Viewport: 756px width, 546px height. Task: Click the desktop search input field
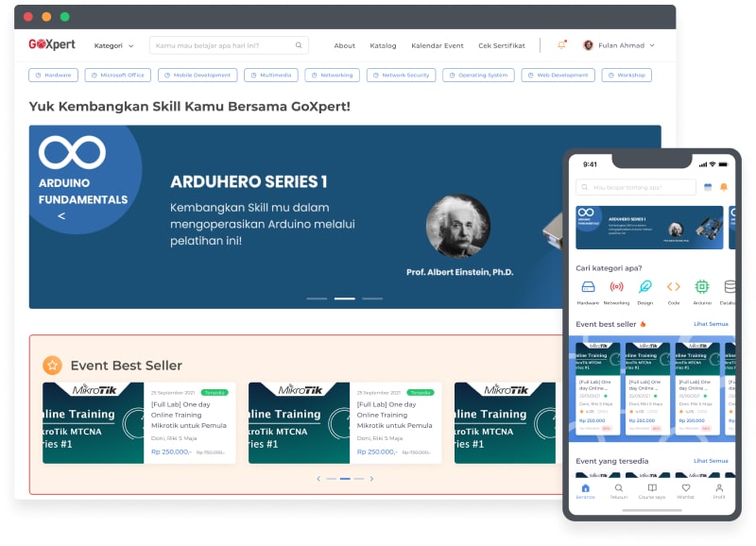pos(222,45)
